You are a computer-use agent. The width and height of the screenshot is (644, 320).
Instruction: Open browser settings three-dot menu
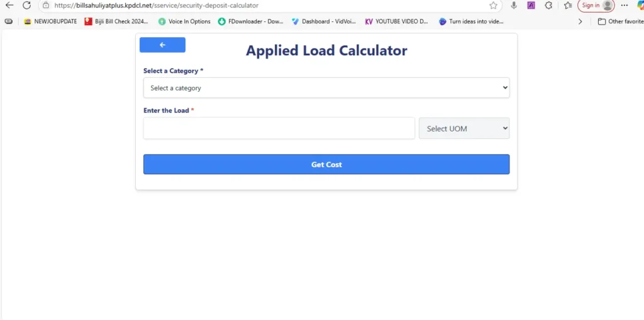624,5
